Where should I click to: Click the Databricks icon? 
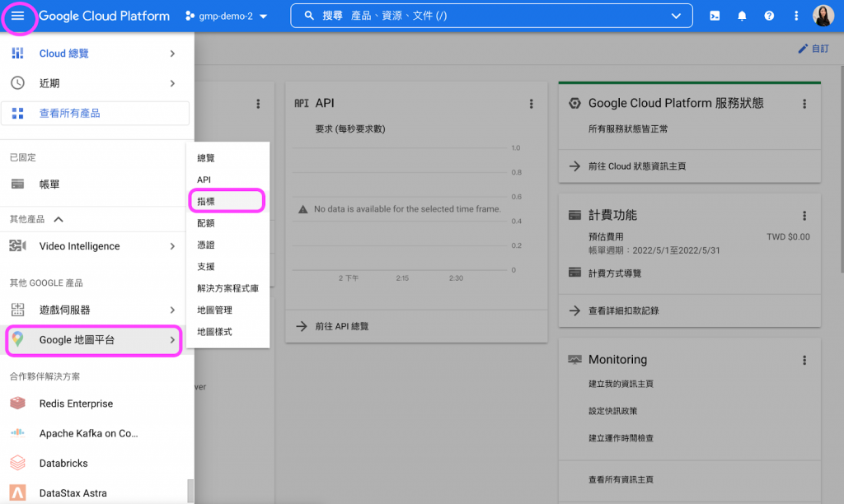(18, 463)
